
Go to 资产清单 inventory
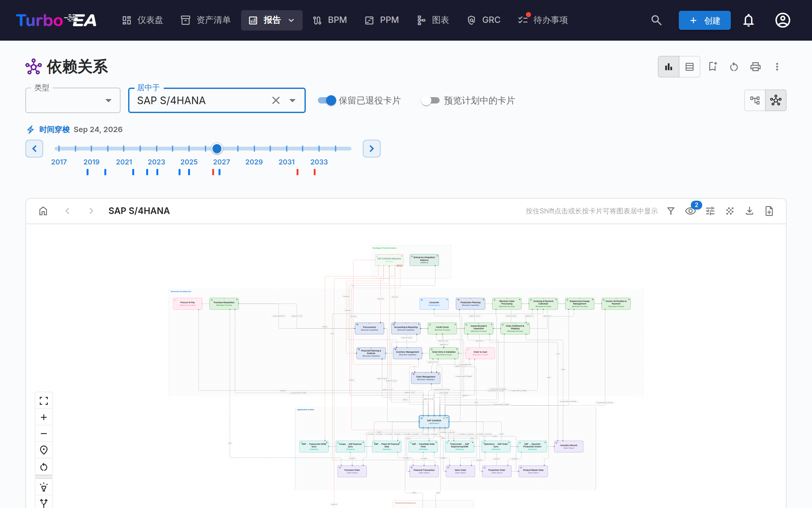point(206,20)
